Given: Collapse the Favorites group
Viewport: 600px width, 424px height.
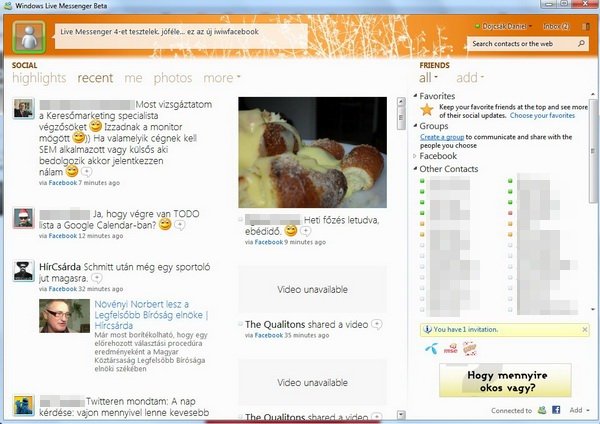Looking at the screenshot, I should tap(416, 96).
